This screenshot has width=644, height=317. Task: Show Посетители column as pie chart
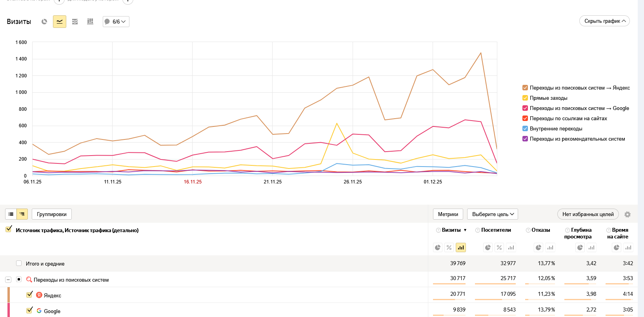[x=488, y=247]
